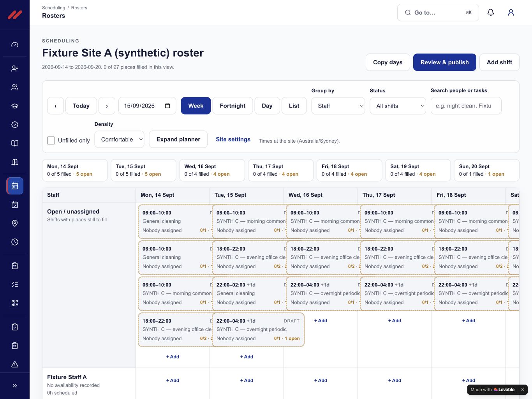Open the people group sidebar icon
532x399 pixels.
pos(15,87)
